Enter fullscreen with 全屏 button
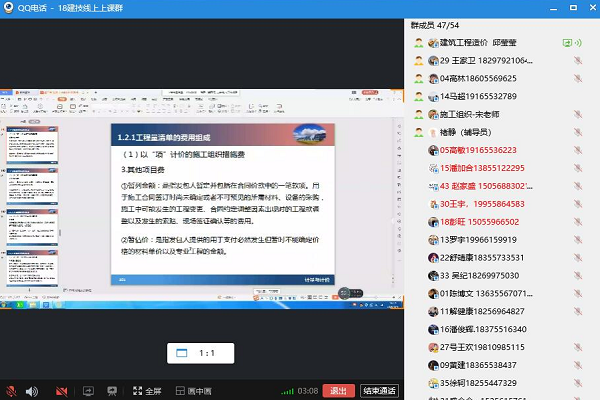Screen dimensions: 600x400 tap(145, 391)
